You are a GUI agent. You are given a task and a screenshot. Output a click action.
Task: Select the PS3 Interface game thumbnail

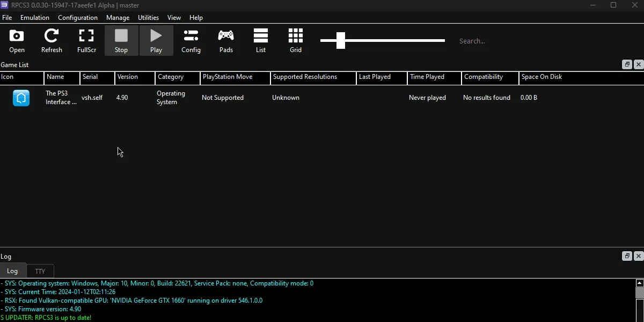click(x=21, y=98)
